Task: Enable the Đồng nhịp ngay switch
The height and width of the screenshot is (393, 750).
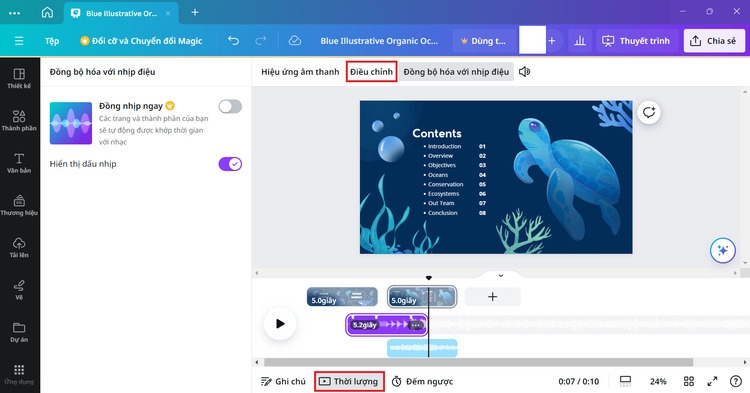Action: pyautogui.click(x=230, y=106)
